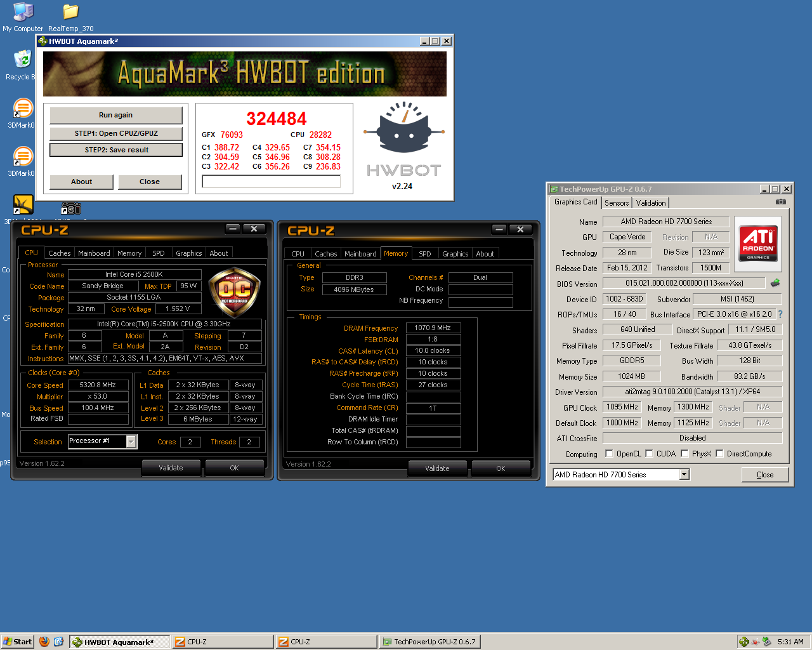Image resolution: width=812 pixels, height=650 pixels.
Task: Switch to HWBOT Aquamark taskbar button
Action: pos(119,642)
